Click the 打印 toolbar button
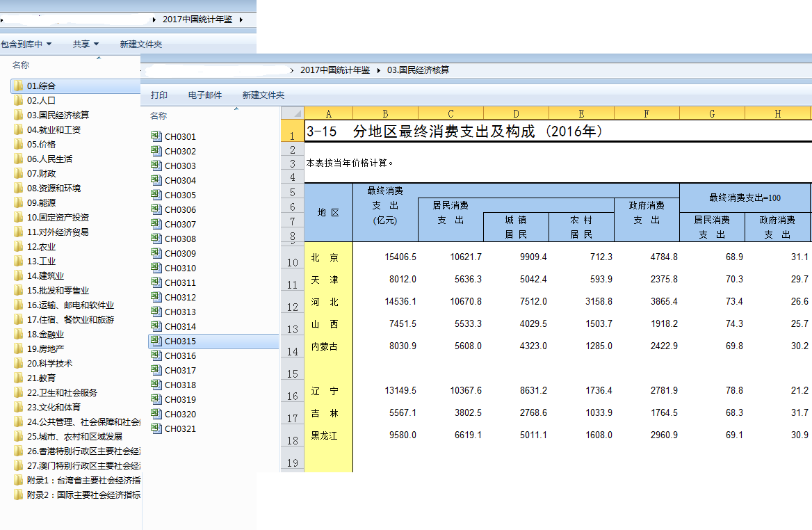This screenshot has height=530, width=812. (159, 95)
